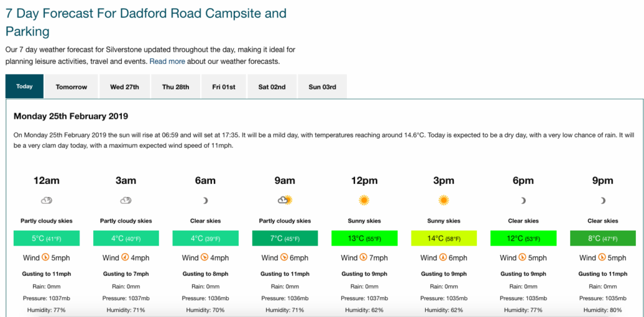The image size is (644, 317).
Task: Click the 12pm sunny weather icon
Action: coord(364,200)
